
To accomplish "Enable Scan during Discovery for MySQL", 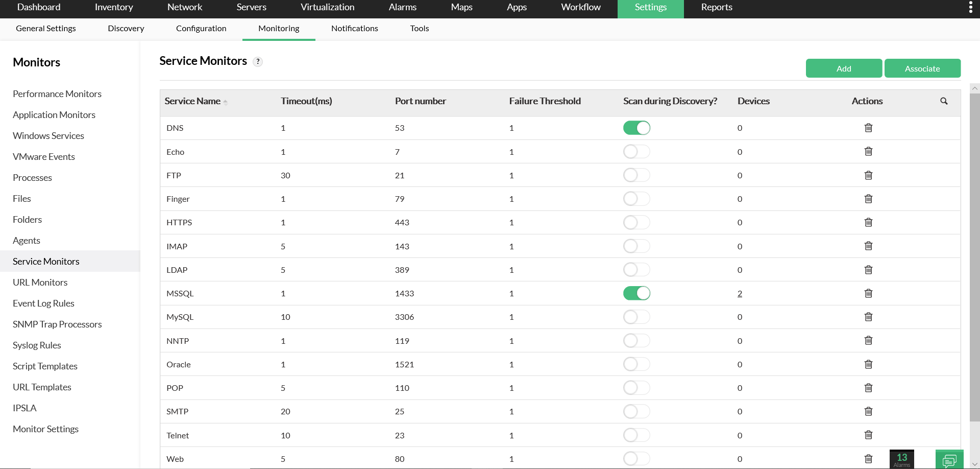I will pos(636,317).
